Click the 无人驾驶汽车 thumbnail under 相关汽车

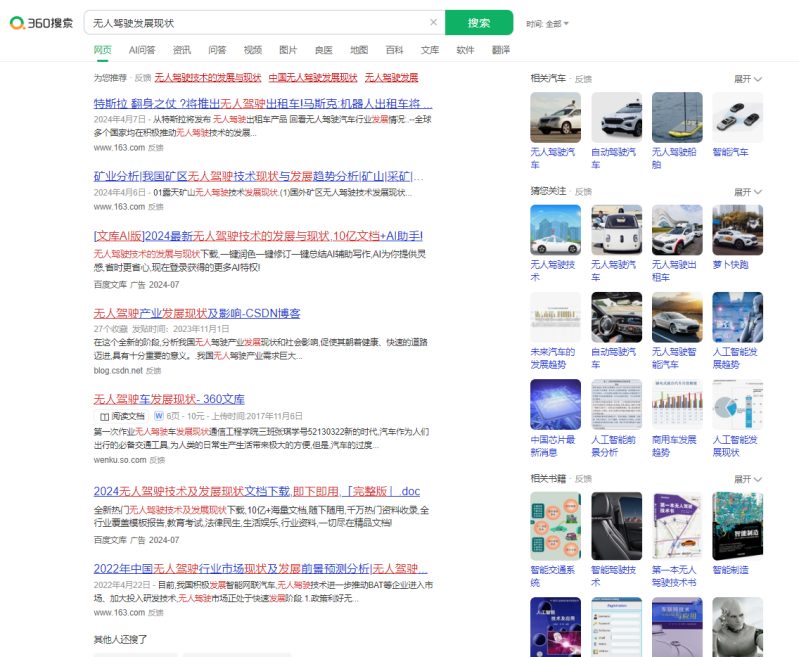pos(555,117)
